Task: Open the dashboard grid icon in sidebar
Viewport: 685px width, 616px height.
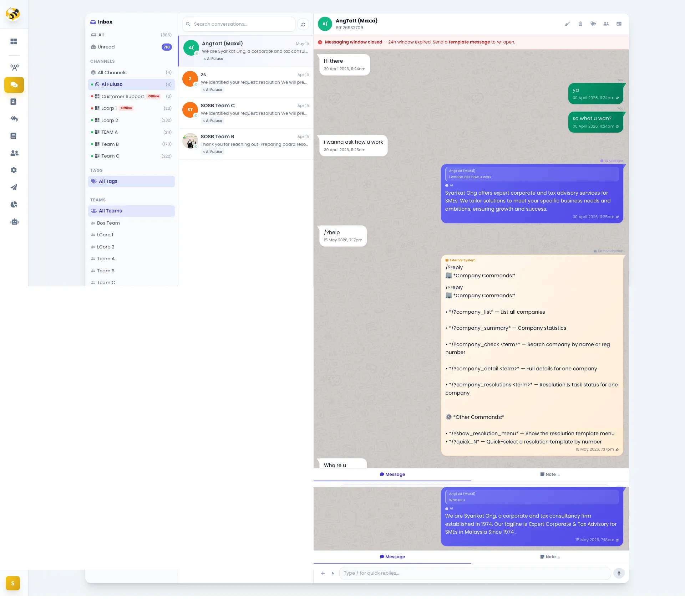Action: coord(14,42)
